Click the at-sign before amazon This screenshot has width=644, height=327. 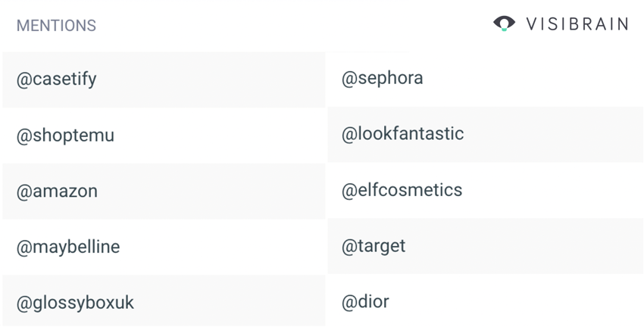tap(24, 192)
